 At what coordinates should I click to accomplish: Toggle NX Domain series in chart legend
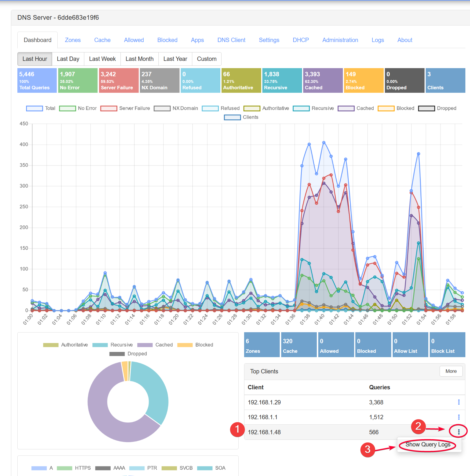[176, 108]
